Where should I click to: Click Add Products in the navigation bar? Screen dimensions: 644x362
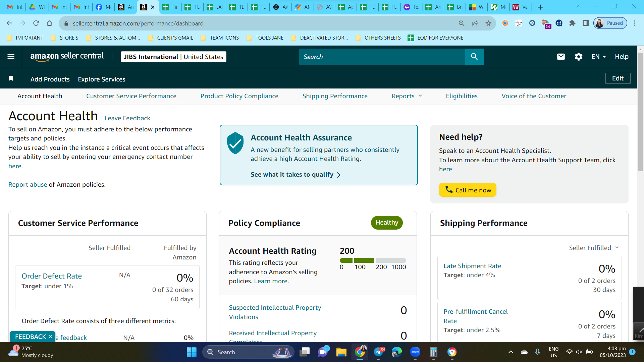[50, 79]
